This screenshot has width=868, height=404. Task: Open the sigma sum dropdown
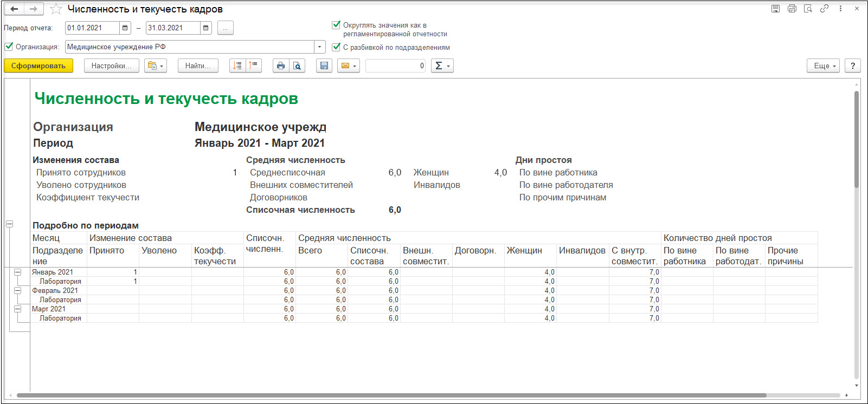[442, 66]
